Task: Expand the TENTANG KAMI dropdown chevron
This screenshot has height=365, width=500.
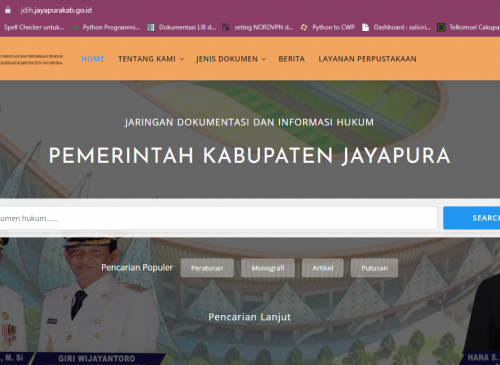Action: point(182,59)
